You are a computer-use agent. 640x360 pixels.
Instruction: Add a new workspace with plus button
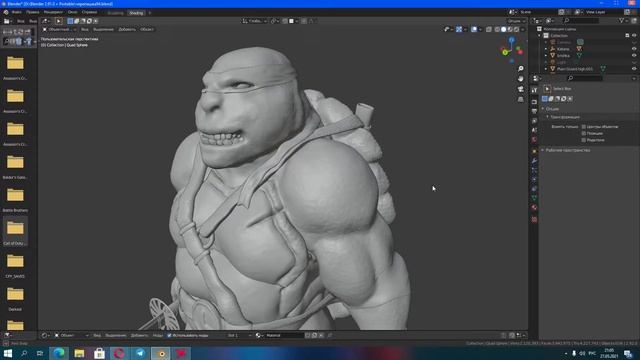pyautogui.click(x=149, y=13)
